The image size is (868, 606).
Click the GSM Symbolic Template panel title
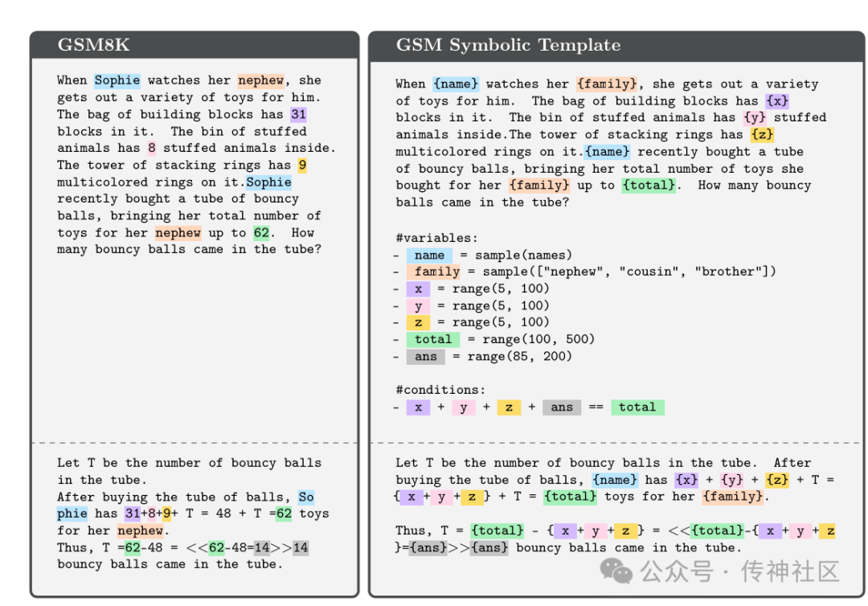click(508, 45)
